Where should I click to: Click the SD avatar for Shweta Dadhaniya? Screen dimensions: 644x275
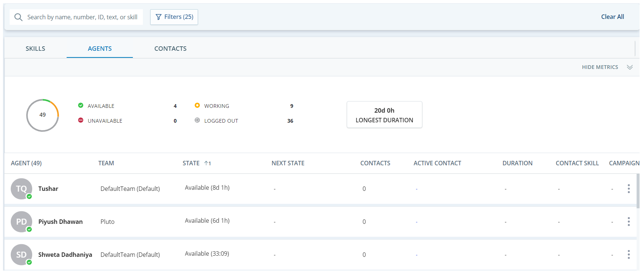[21, 255]
